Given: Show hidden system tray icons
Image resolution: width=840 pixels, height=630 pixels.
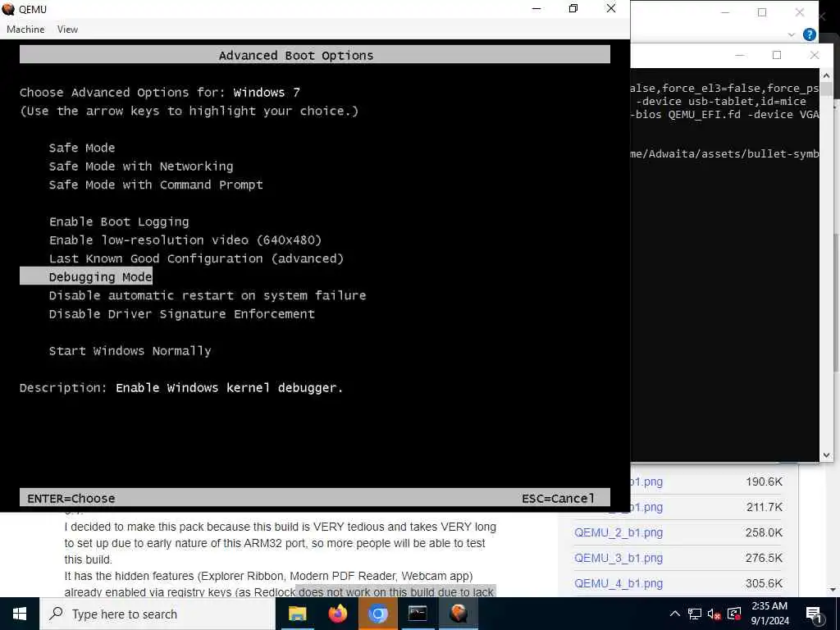Looking at the screenshot, I should coord(675,614).
